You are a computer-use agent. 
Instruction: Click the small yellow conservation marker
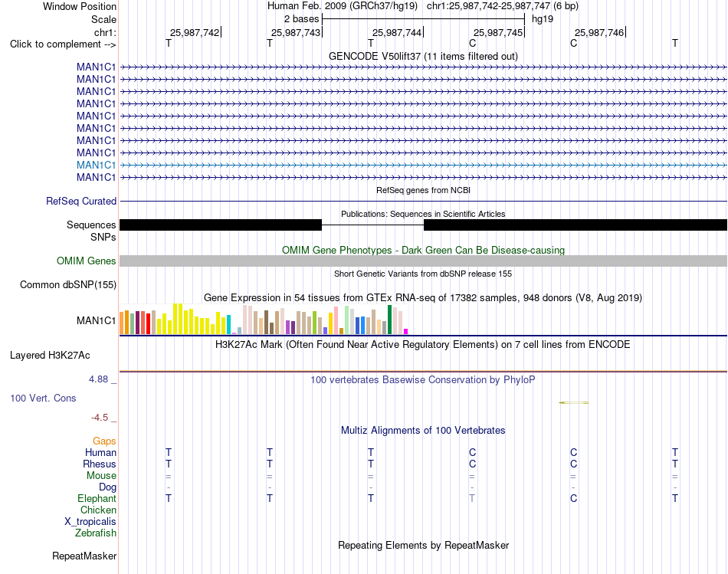[574, 402]
